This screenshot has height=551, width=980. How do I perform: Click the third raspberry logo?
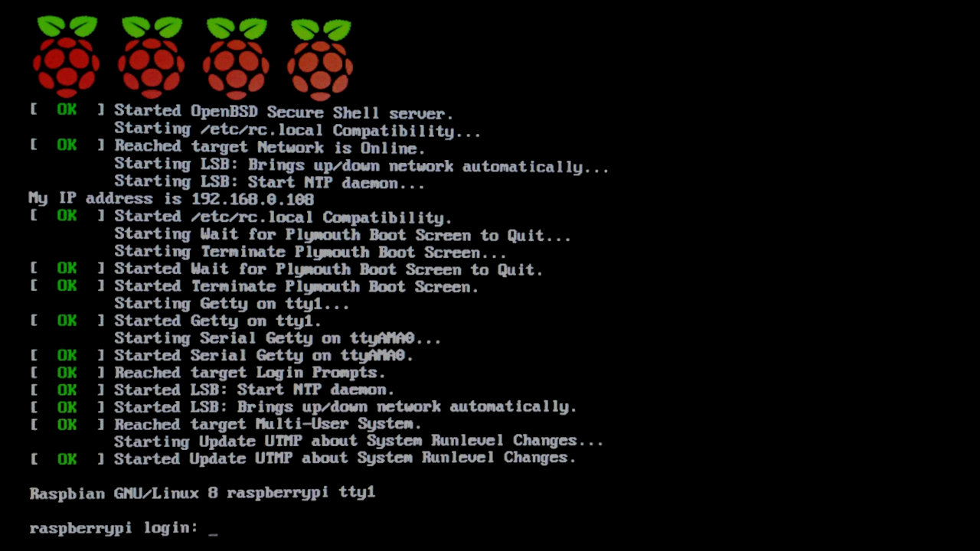[236, 57]
